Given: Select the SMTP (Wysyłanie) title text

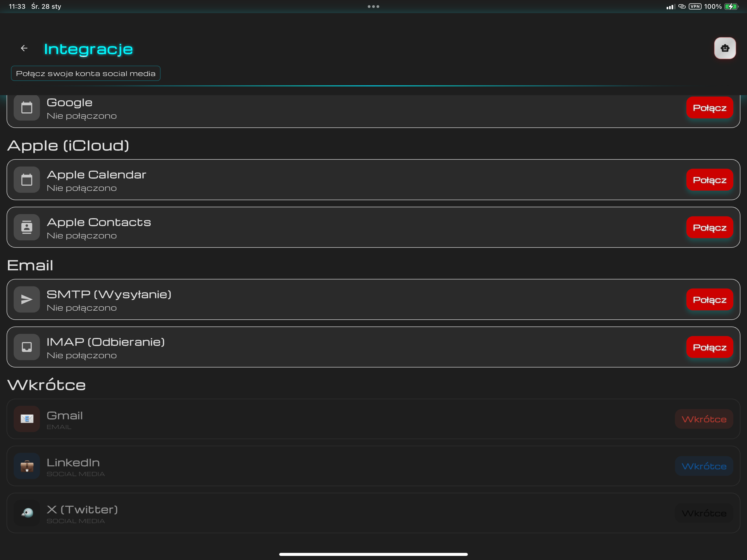Looking at the screenshot, I should 109,294.
